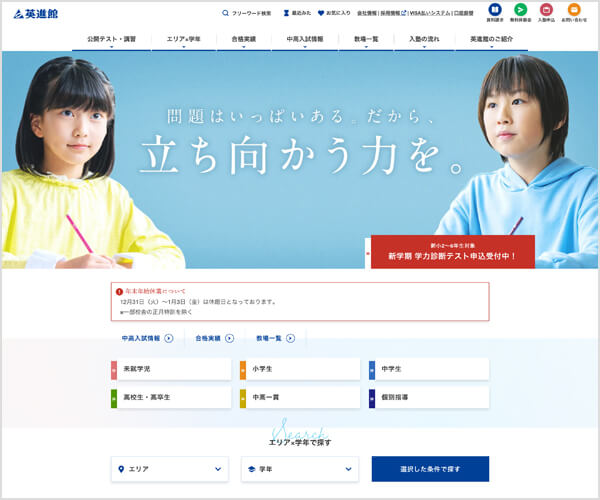This screenshot has width=600, height=500.
Task: Click the orange お問い合わせ mail icon
Action: point(574,12)
